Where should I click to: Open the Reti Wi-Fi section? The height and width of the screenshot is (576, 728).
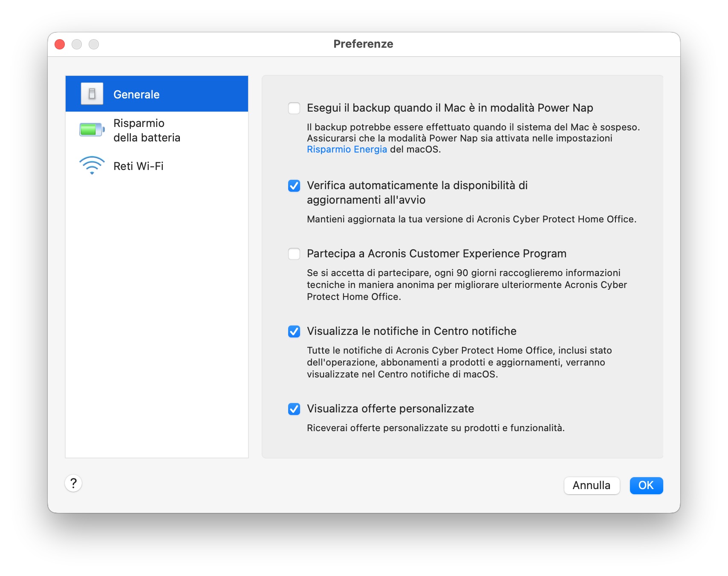point(157,166)
